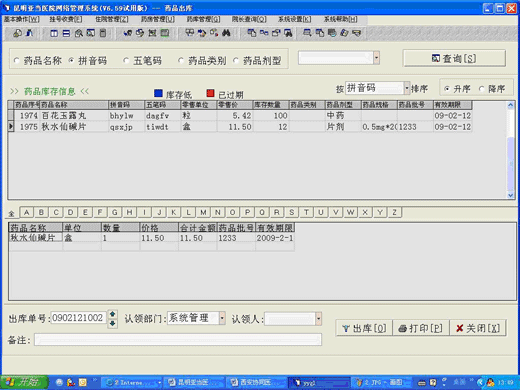The width and height of the screenshot is (520, 390).
Task: Open the 院长查询[Q] menu
Action: click(249, 19)
